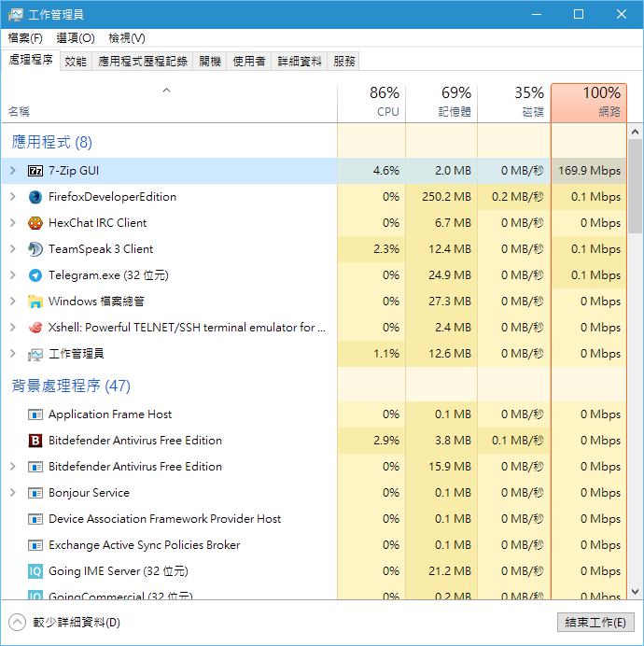The image size is (644, 646).
Task: Click the 工作管理員 row icon
Action: pyautogui.click(x=35, y=354)
